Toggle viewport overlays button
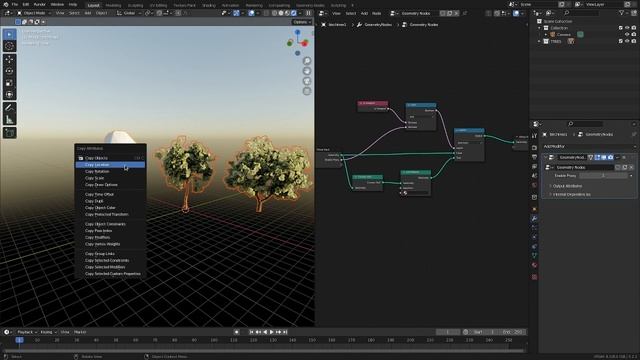This screenshot has height=360, width=640. tap(252, 13)
